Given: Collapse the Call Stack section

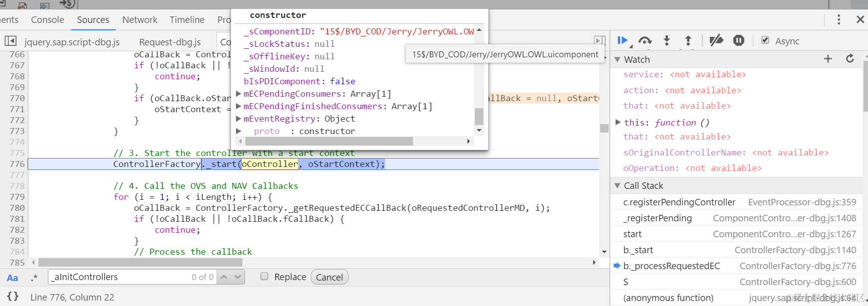Looking at the screenshot, I should pyautogui.click(x=618, y=185).
